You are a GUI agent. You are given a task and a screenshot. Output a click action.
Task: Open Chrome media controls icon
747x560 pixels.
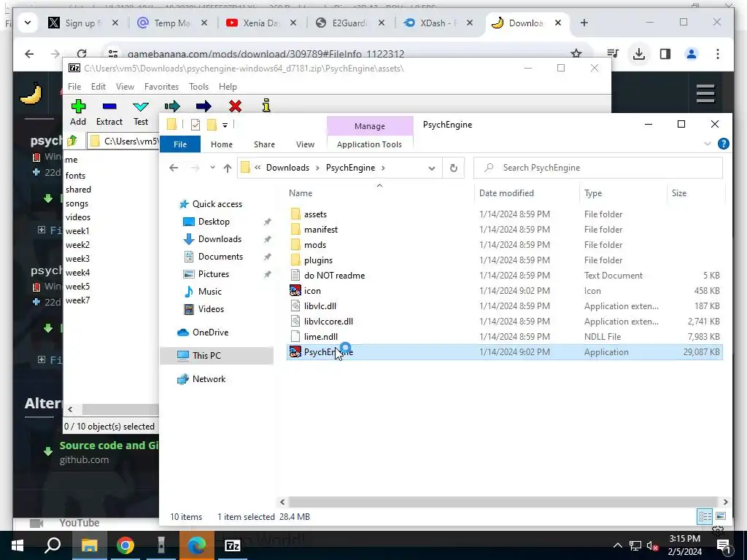(x=613, y=54)
